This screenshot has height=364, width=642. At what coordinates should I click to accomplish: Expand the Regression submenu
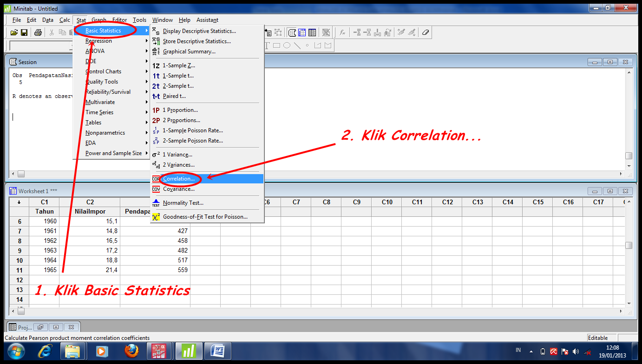click(x=111, y=41)
